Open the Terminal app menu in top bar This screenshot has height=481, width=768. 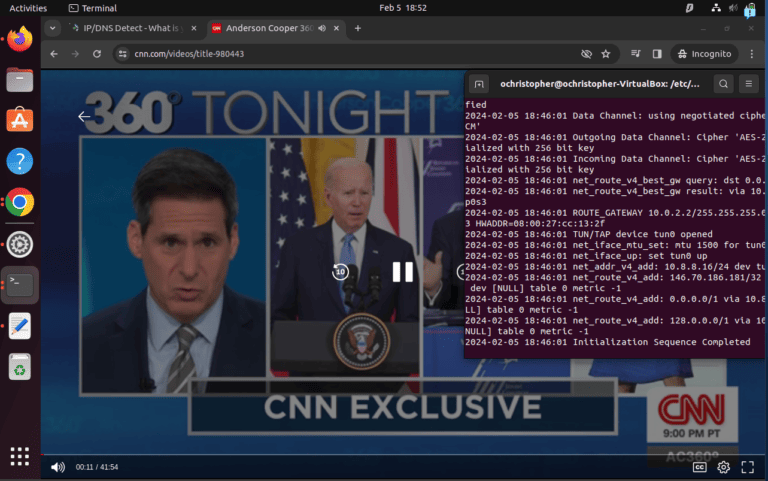click(x=93, y=8)
